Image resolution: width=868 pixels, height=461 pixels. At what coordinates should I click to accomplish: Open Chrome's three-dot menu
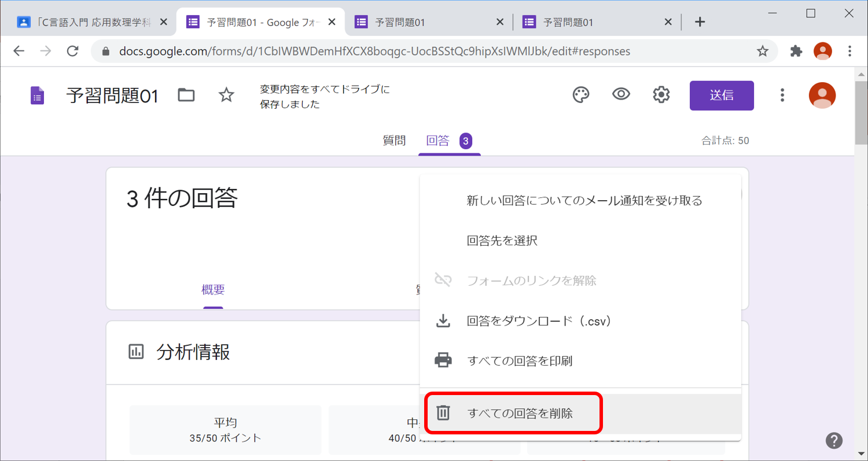click(849, 51)
